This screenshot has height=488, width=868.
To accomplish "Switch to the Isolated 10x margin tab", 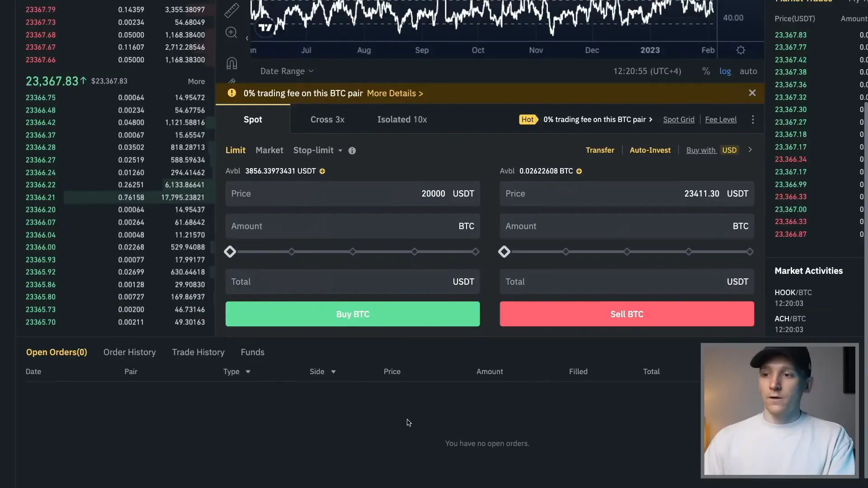I will (402, 119).
